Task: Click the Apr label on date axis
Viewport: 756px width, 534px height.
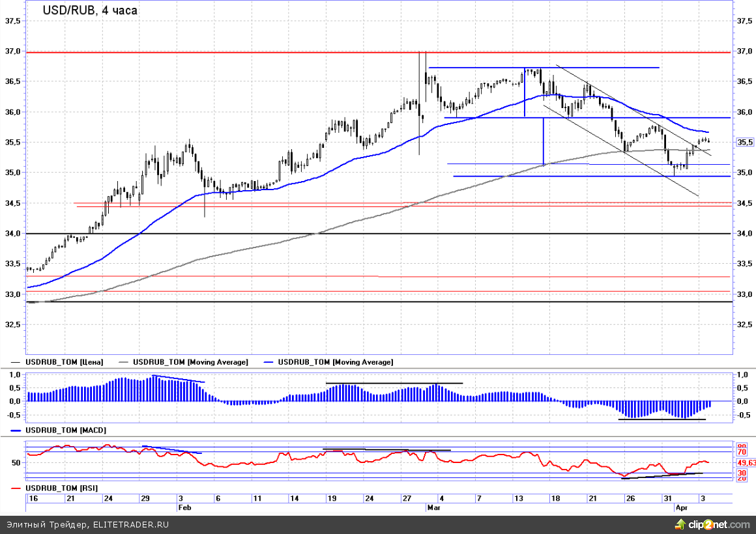Action: click(680, 507)
